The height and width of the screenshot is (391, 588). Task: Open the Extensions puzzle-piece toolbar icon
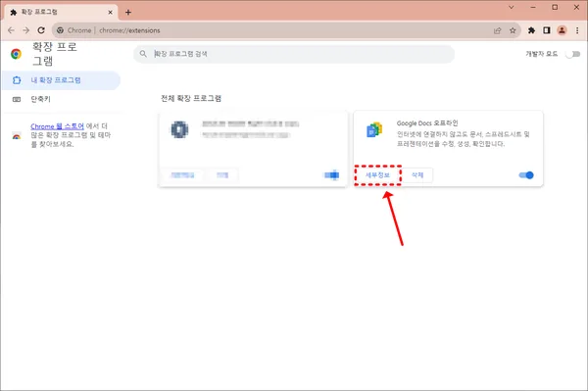click(x=531, y=30)
